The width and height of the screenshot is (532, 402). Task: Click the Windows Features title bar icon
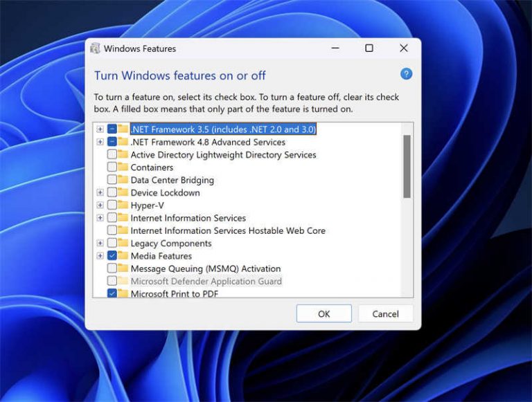click(96, 48)
